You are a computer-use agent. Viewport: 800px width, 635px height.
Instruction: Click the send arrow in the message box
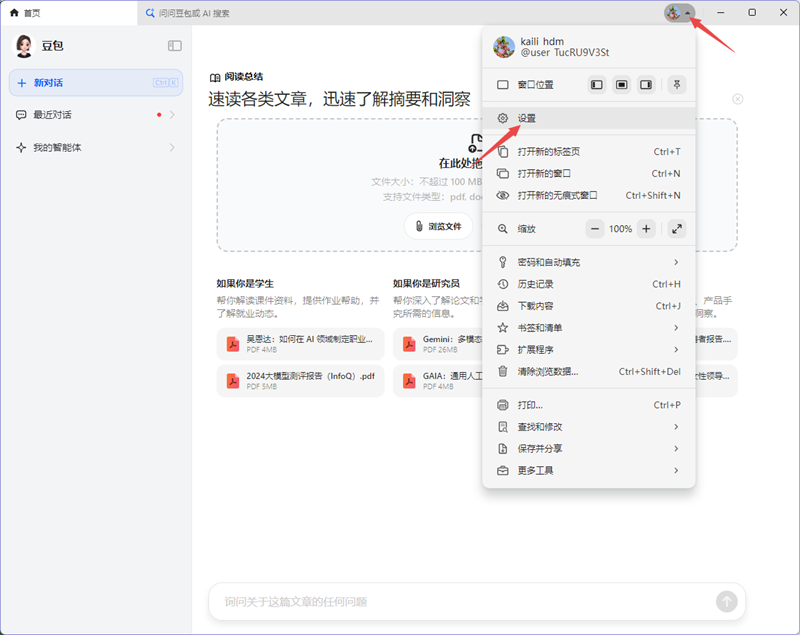tap(728, 601)
